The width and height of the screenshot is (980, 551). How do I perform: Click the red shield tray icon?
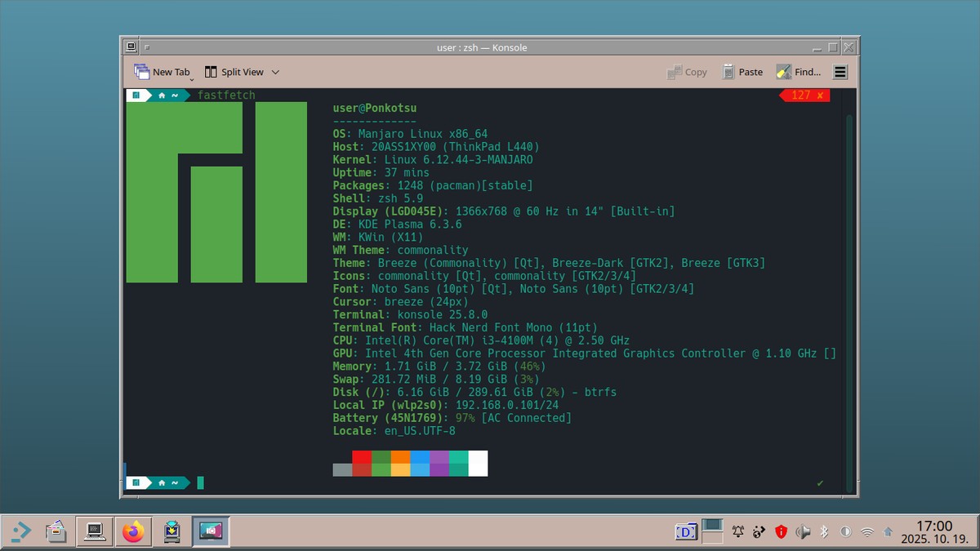tap(781, 532)
